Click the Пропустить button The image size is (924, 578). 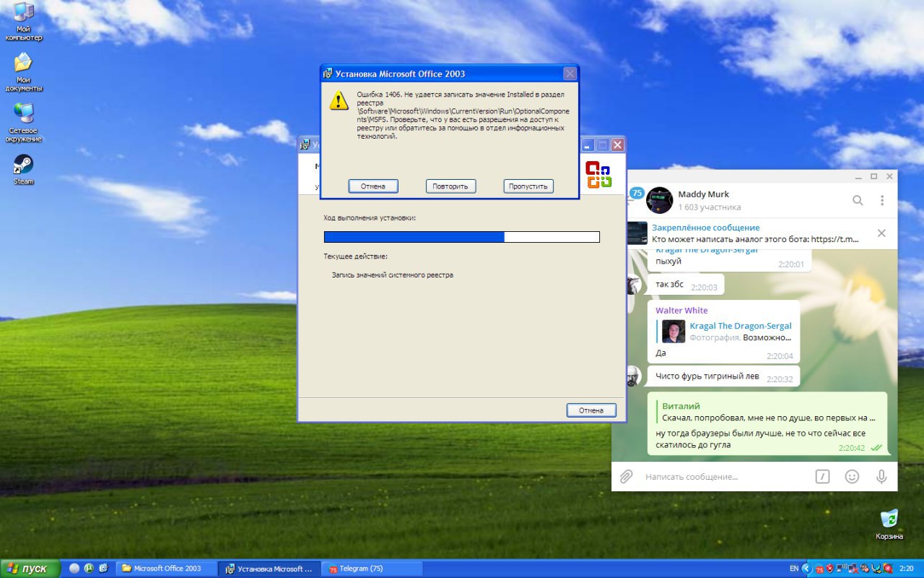(528, 186)
